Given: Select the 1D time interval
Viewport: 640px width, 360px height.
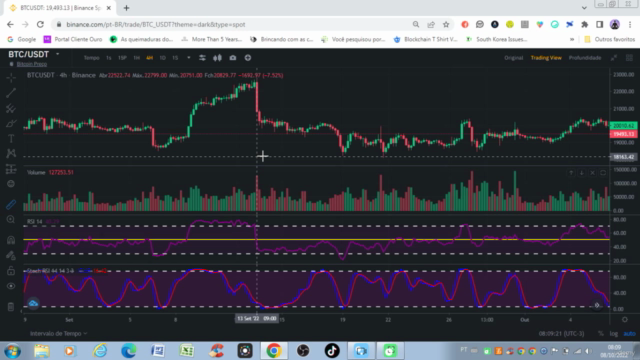Looking at the screenshot, I should coord(162,58).
